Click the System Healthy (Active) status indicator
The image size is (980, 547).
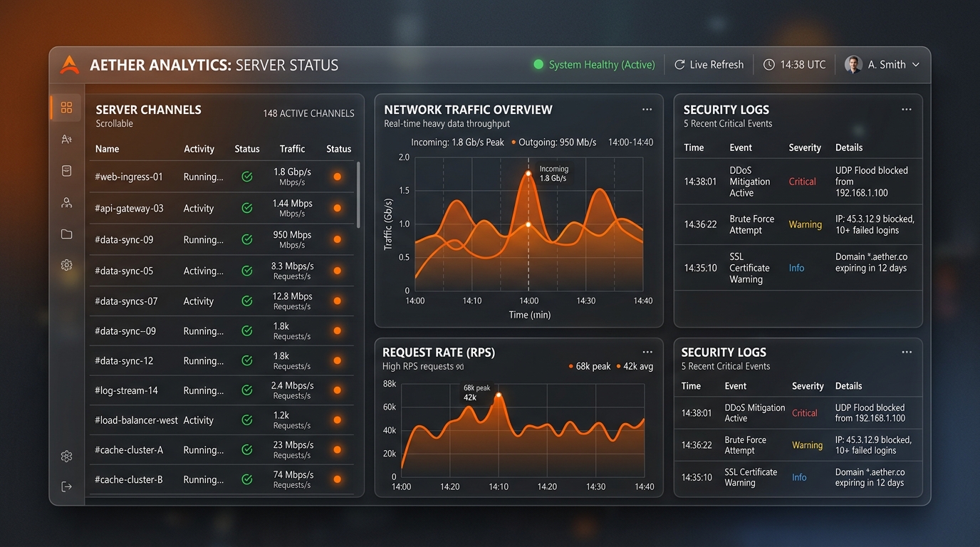click(x=595, y=65)
